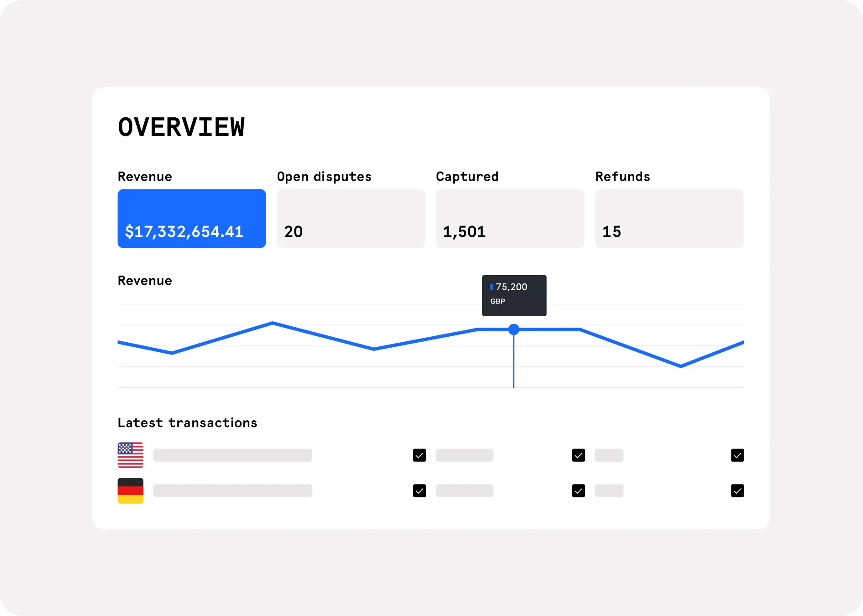Toggle middle checkbox in Germany transaction row
Image resolution: width=863 pixels, height=616 pixels.
tap(578, 491)
